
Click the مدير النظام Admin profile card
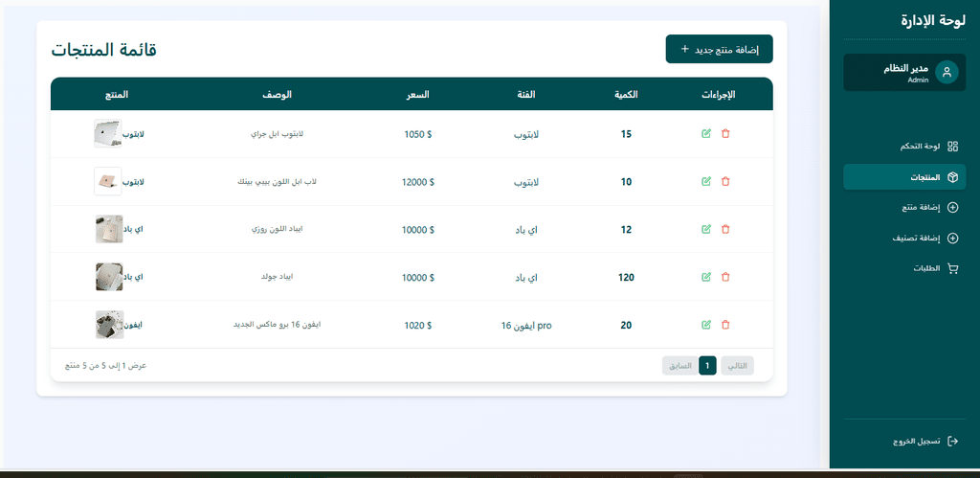(904, 73)
